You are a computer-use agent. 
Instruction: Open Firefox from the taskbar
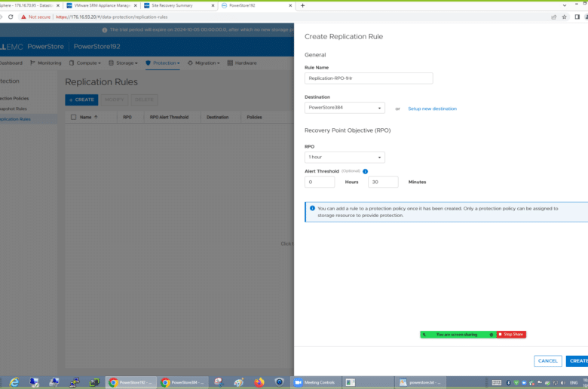click(259, 382)
